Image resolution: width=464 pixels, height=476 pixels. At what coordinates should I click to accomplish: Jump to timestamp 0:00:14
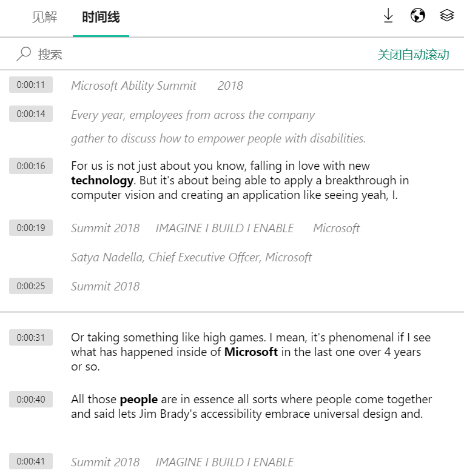(31, 114)
